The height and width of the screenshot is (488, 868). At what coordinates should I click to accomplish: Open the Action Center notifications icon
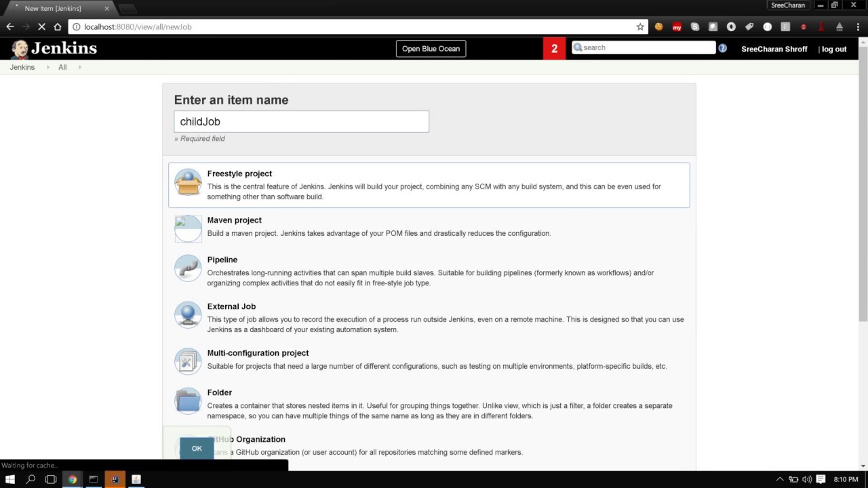(821, 479)
